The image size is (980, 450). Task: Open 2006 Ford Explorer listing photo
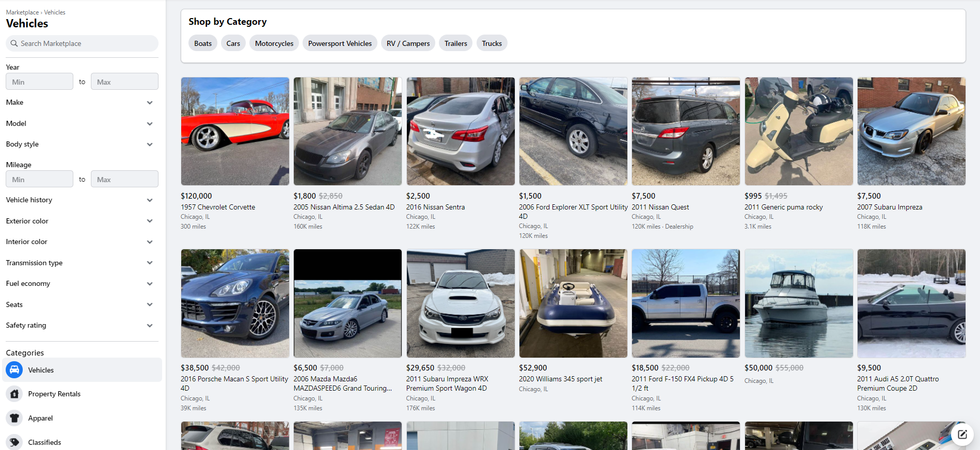pos(573,131)
